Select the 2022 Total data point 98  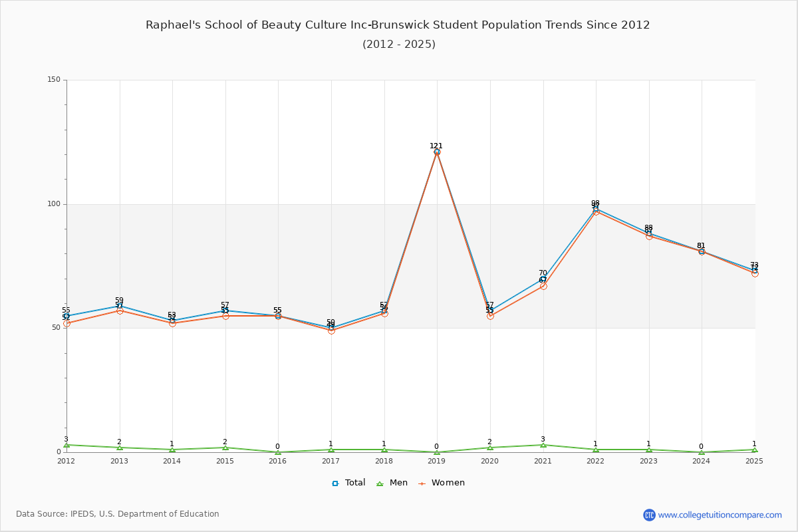point(596,209)
